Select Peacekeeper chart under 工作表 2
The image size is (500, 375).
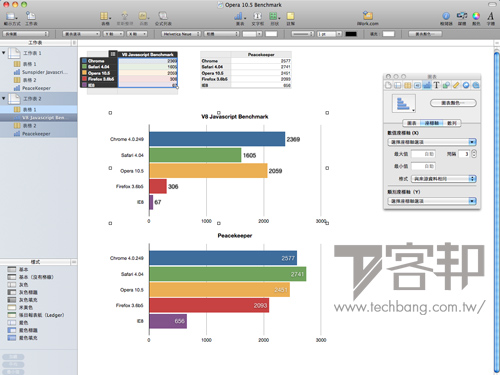(x=39, y=134)
